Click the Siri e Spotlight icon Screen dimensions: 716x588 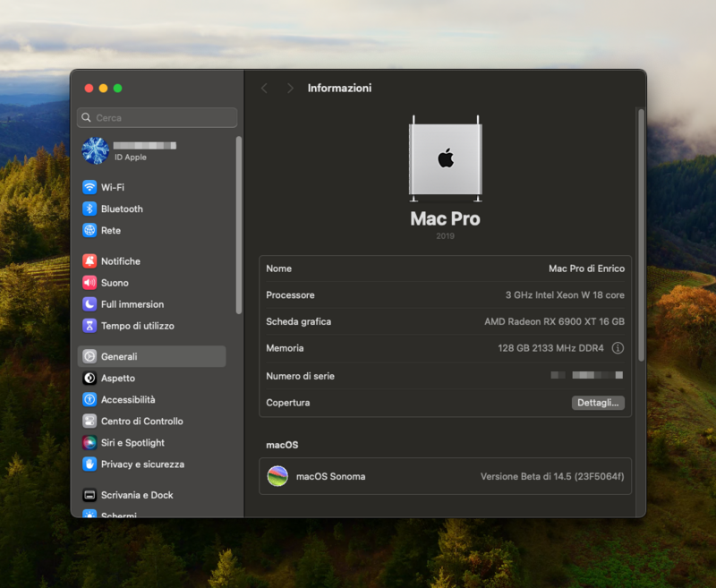89,443
